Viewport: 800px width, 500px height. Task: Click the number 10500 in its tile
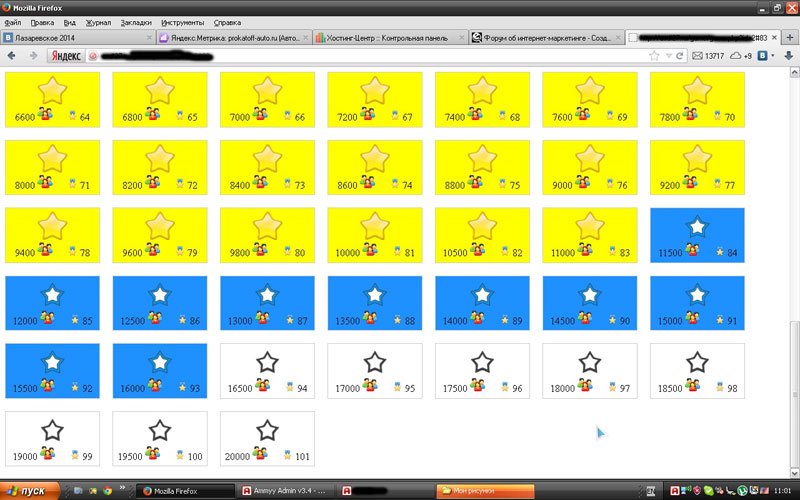(455, 253)
